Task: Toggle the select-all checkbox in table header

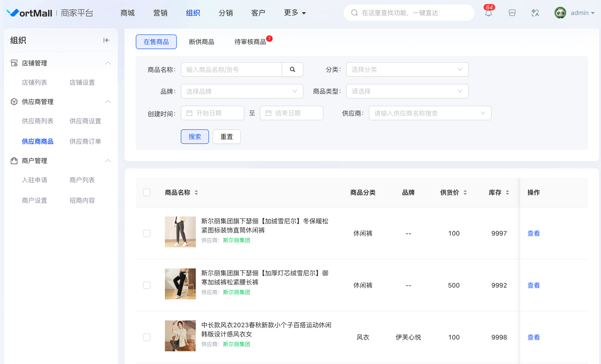Action: point(147,193)
